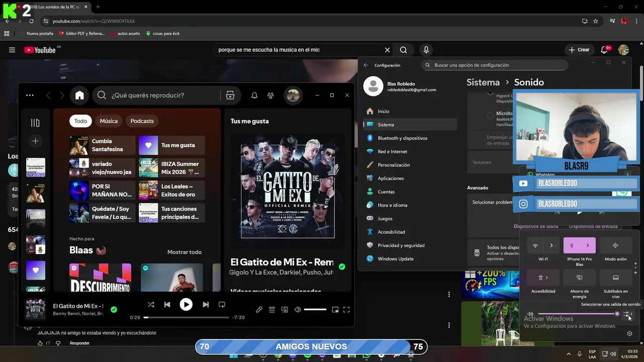The width and height of the screenshot is (644, 362).
Task: Open Tus me gusta playlist tile
Action: pos(172,145)
